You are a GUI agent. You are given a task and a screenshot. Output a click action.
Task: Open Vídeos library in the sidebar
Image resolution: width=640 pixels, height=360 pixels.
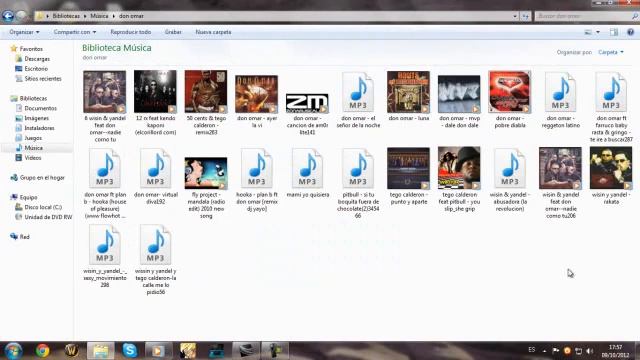pos(33,158)
